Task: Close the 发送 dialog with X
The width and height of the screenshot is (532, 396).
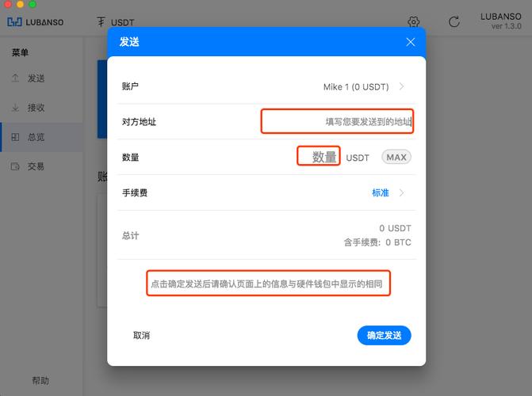Action: pos(411,42)
